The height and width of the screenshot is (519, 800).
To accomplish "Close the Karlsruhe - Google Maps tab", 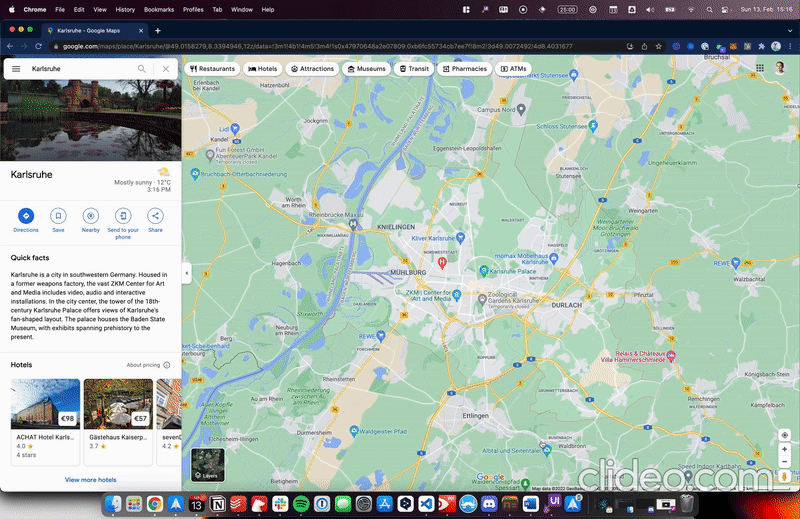I will 141,31.
